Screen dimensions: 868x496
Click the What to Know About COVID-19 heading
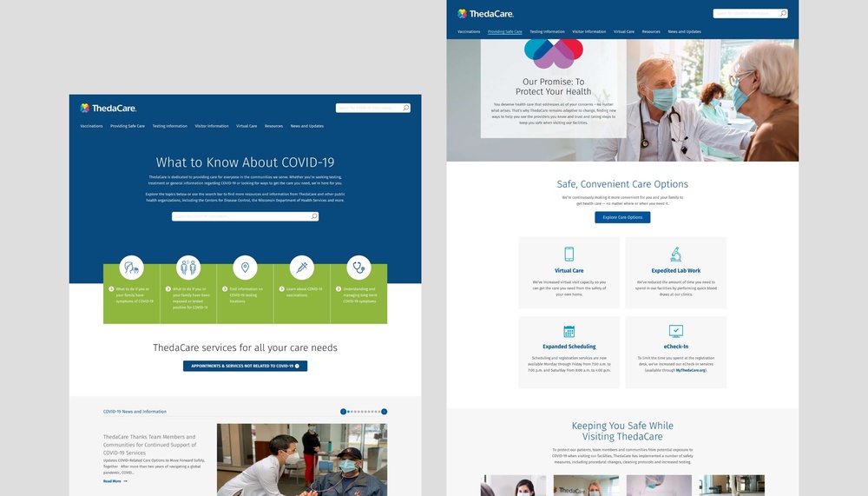click(246, 162)
